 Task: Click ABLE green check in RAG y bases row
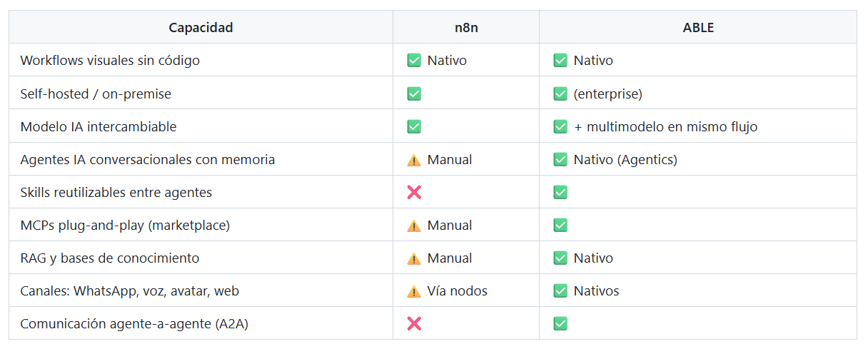pyautogui.click(x=560, y=258)
